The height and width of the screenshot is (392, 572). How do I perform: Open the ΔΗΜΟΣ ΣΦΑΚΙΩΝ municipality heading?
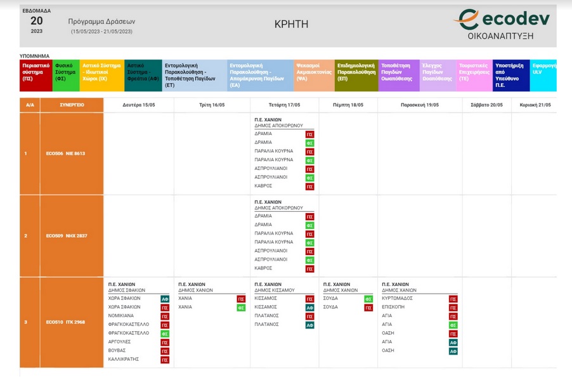[x=124, y=291]
